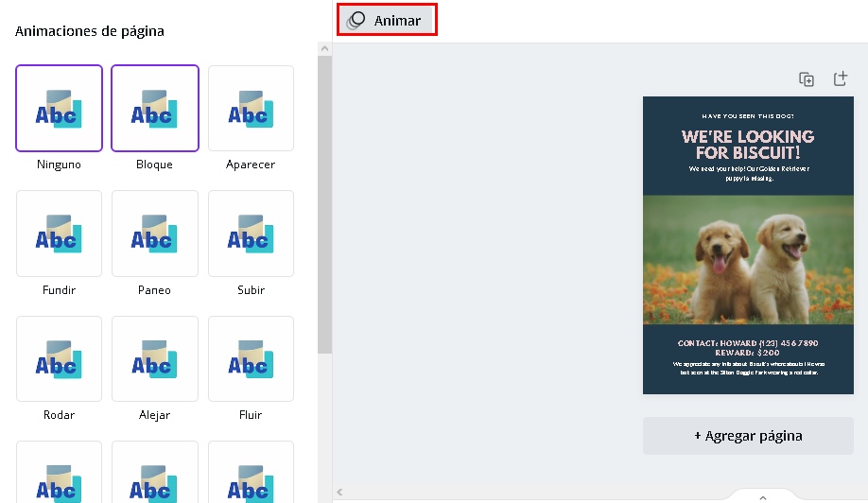Image resolution: width=868 pixels, height=503 pixels.
Task: Click the left arrow of horizontal scrollbar
Action: click(339, 493)
